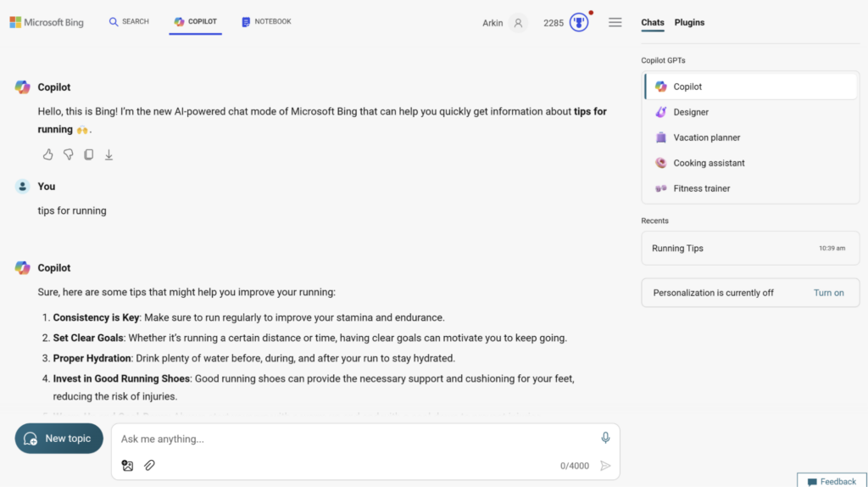Open the Rewards trophy icon

coord(579,23)
